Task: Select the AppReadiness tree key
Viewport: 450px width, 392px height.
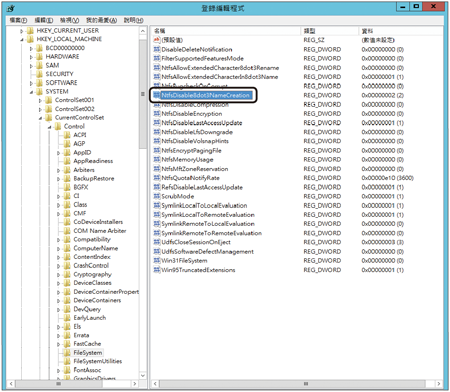Action: pos(93,161)
